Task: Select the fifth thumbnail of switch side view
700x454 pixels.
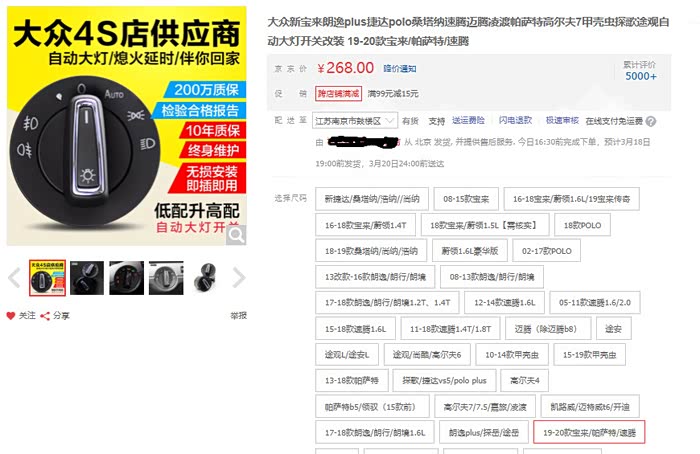Action: [205, 278]
